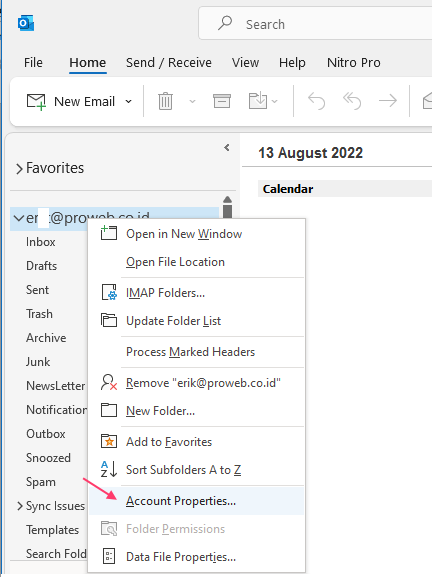Click the New Email envelope icon
432x577 pixels.
36,102
